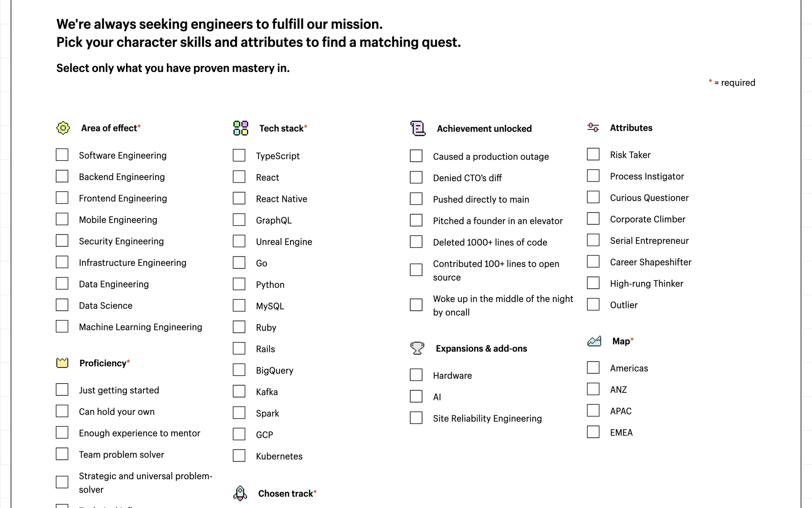Click the gear icon beside Area of effect
The height and width of the screenshot is (508, 812).
(x=63, y=128)
